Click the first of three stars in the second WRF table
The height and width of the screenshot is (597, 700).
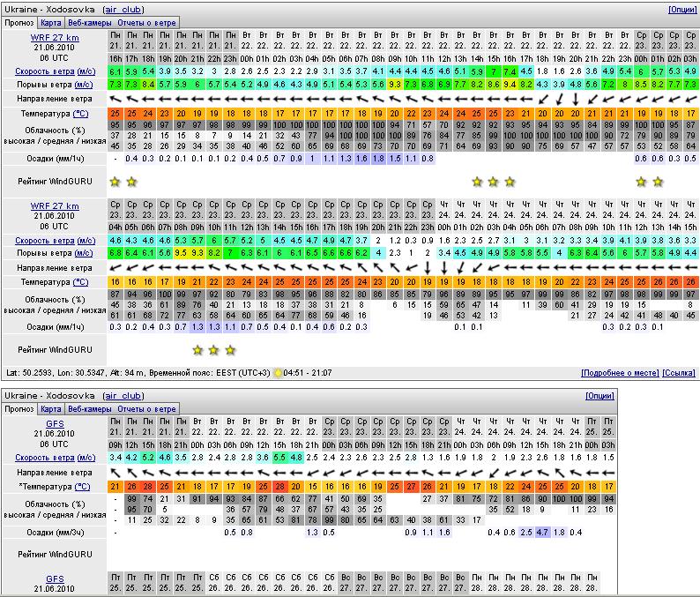(197, 349)
